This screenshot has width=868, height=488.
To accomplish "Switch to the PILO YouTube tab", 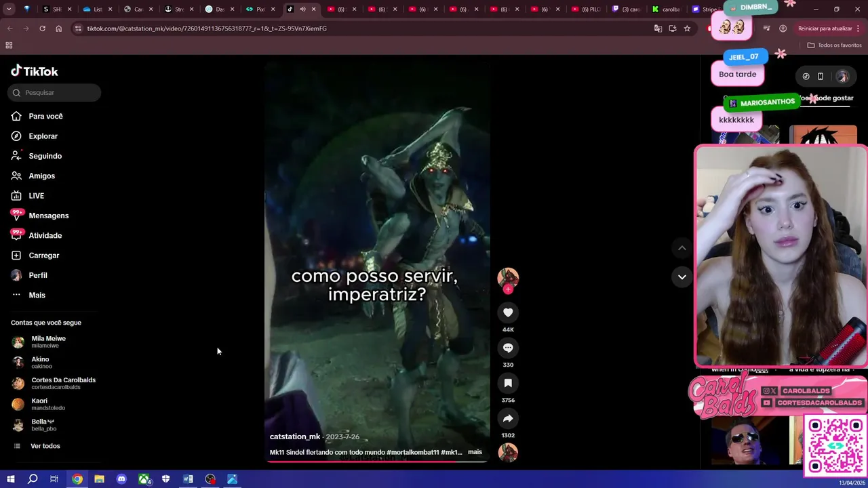I will (x=587, y=9).
